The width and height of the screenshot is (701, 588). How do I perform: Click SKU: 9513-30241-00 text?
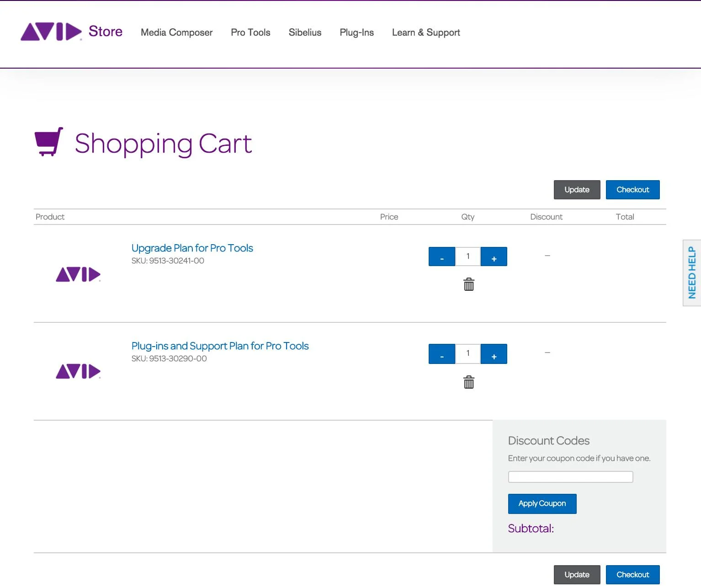[x=168, y=261]
